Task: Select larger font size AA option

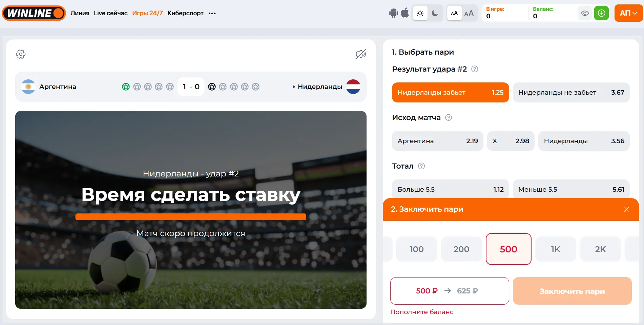Action: tap(469, 13)
